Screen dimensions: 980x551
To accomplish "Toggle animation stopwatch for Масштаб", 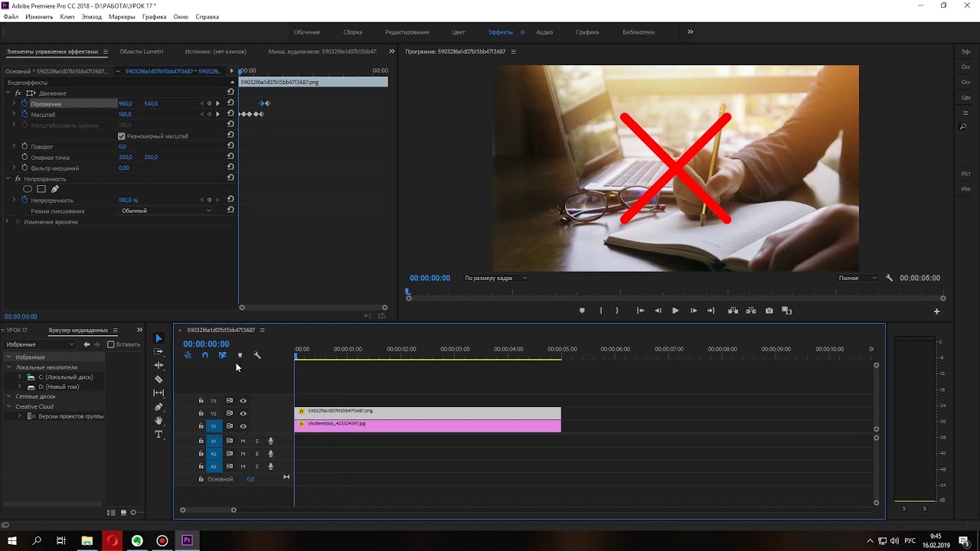I will (24, 114).
